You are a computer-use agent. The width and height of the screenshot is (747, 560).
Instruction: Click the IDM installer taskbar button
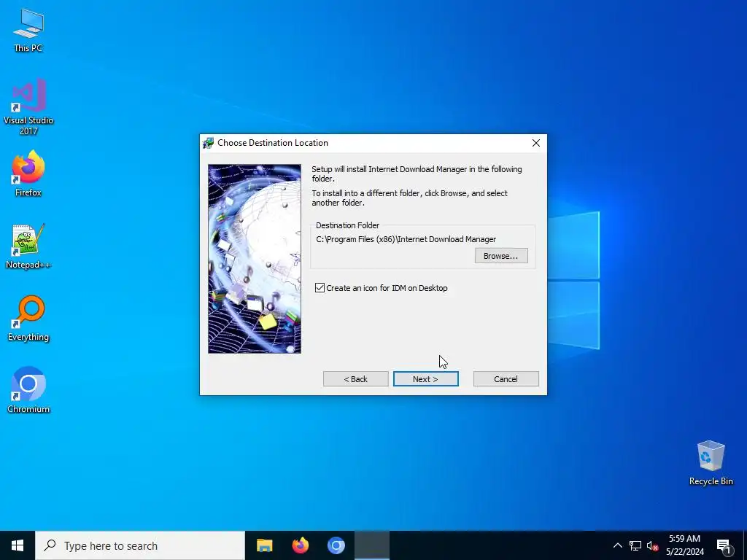(372, 545)
